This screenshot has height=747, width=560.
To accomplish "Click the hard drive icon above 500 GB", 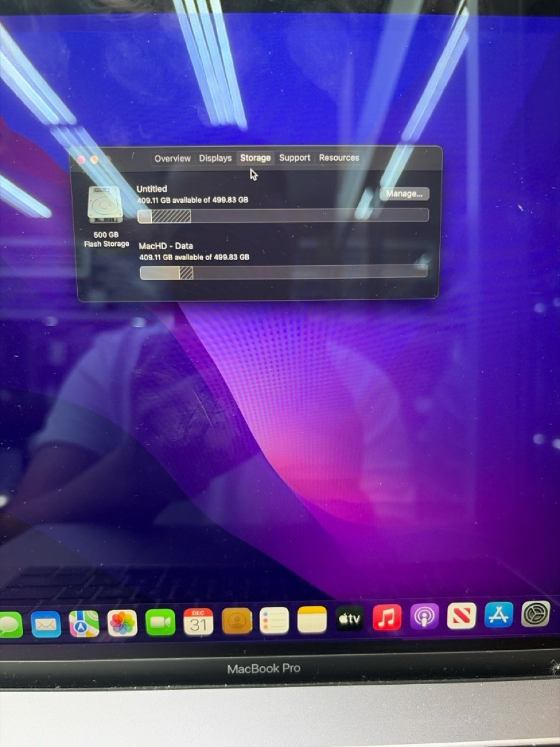I will (104, 204).
